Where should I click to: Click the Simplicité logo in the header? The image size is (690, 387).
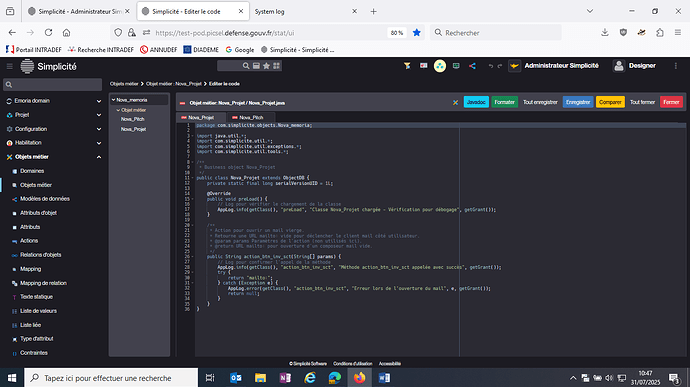click(49, 66)
